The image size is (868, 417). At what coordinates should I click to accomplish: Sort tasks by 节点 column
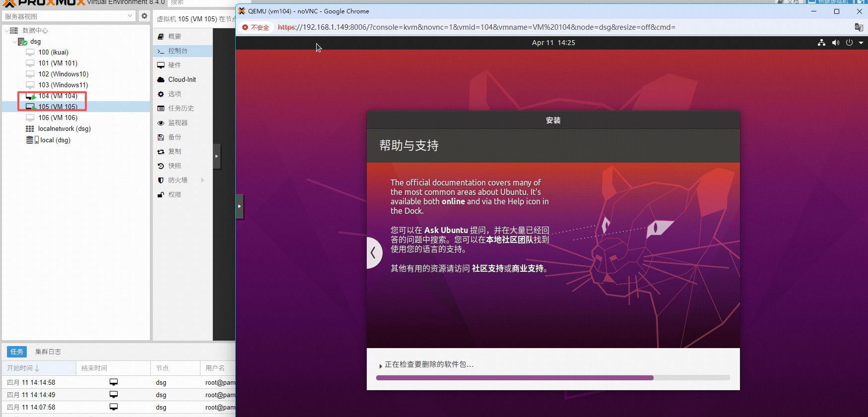(x=176, y=368)
